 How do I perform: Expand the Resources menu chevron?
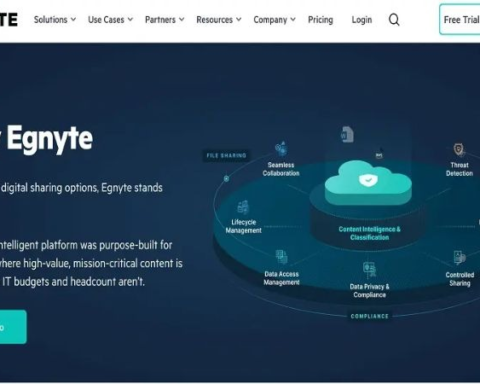point(239,19)
